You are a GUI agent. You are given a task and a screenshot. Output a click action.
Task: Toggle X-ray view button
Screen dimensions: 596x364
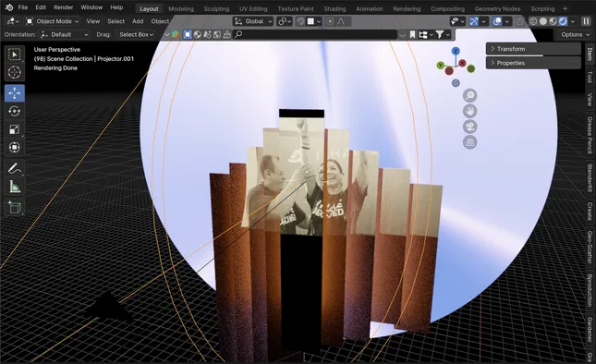click(x=519, y=21)
